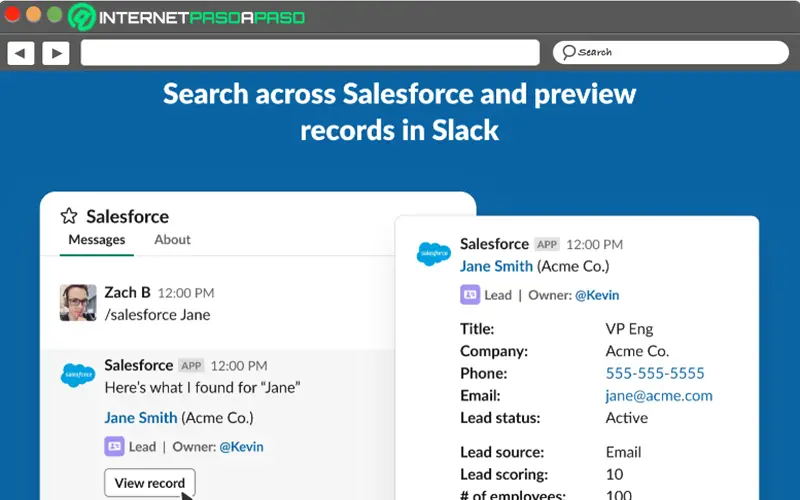Open Jane Smith link in record card
Image resolution: width=800 pixels, height=500 pixels.
496,266
